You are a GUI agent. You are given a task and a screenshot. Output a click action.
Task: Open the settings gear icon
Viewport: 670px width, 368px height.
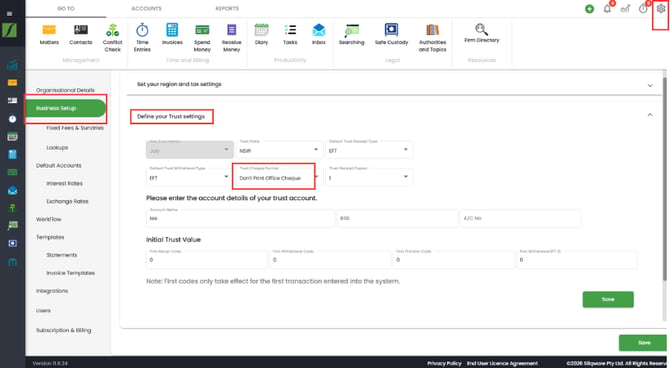pyautogui.click(x=661, y=9)
